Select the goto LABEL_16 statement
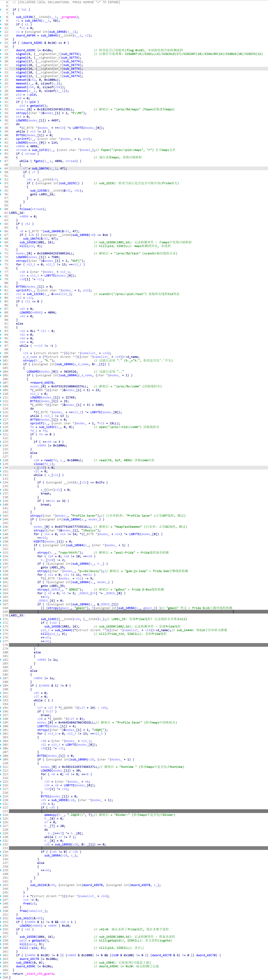This screenshot has width=268, height=980. click(42, 194)
